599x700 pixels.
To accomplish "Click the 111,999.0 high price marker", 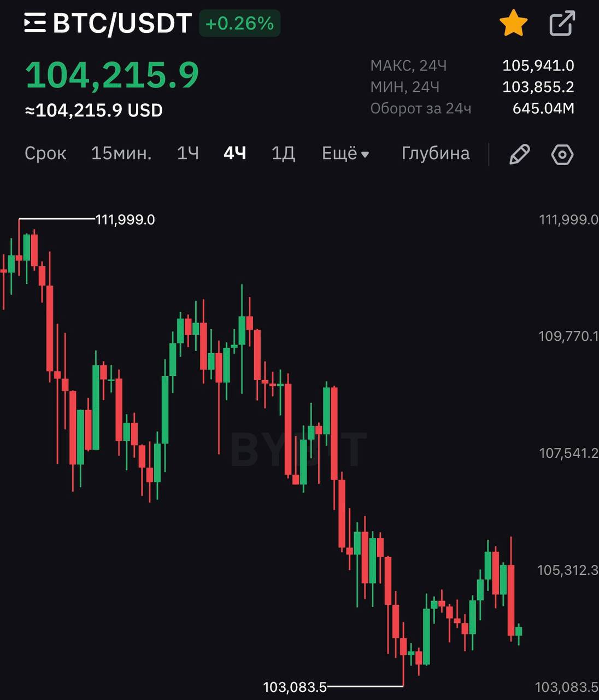I will (x=125, y=220).
